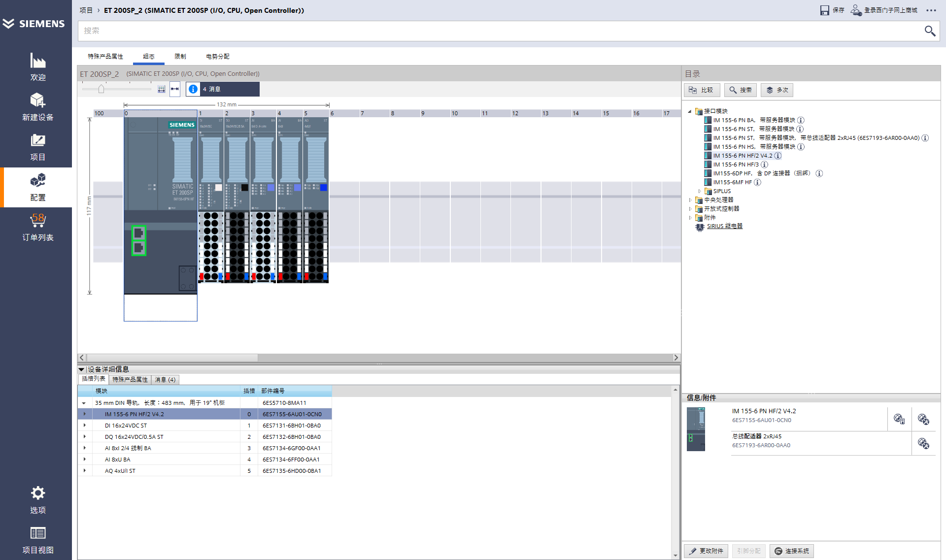Click the search magnifier icon in the search bar
This screenshot has width=946, height=560.
pos(929,31)
